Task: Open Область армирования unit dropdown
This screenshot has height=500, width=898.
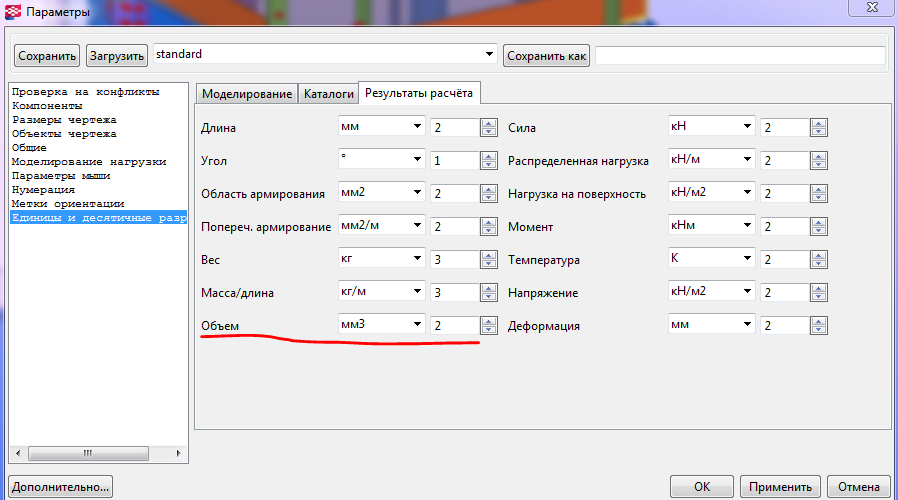Action: click(381, 192)
